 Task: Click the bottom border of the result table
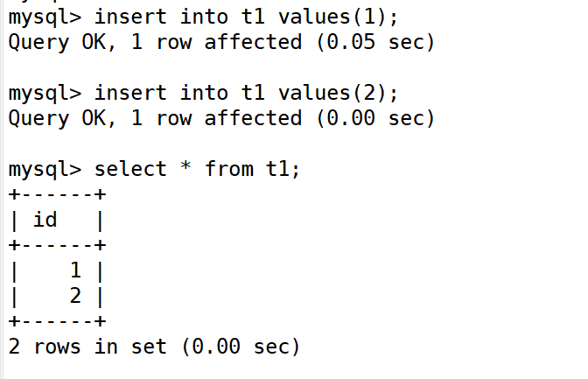(58, 321)
